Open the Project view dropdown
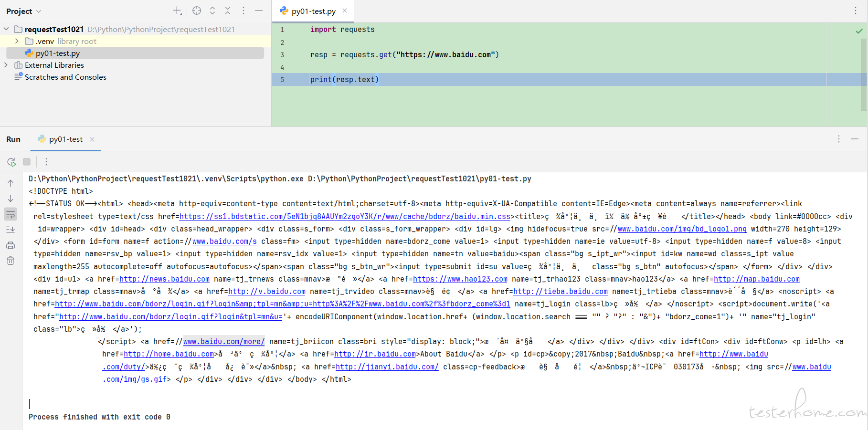 click(24, 11)
